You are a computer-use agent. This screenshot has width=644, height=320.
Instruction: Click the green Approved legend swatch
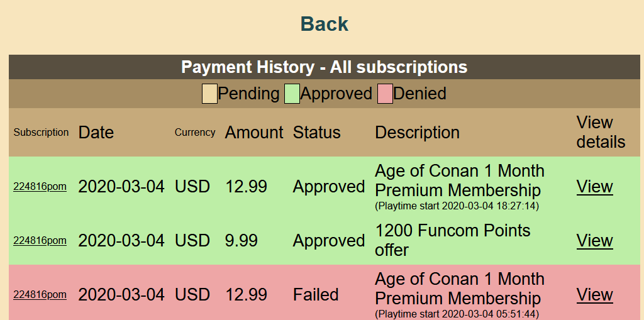pyautogui.click(x=292, y=94)
